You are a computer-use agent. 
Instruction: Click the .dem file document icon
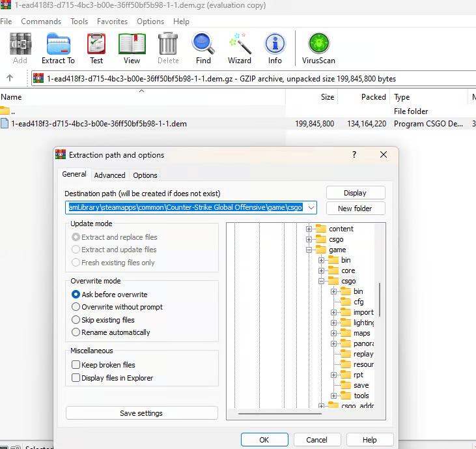pos(5,123)
